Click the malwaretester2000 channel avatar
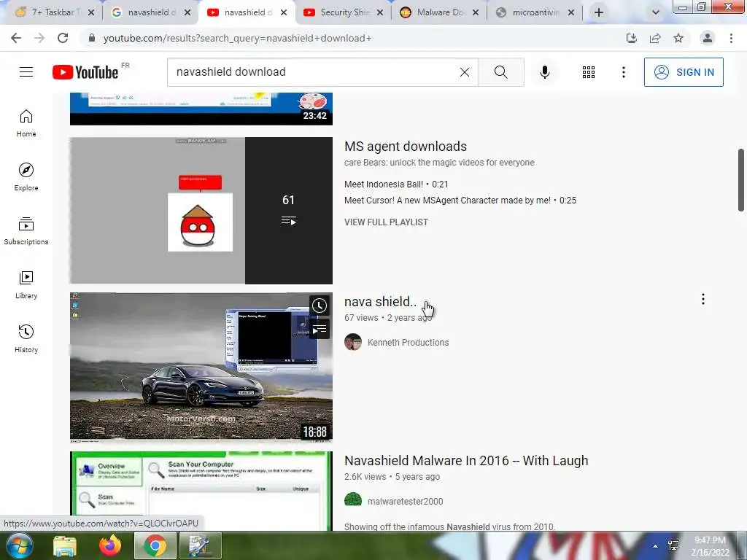 353,500
